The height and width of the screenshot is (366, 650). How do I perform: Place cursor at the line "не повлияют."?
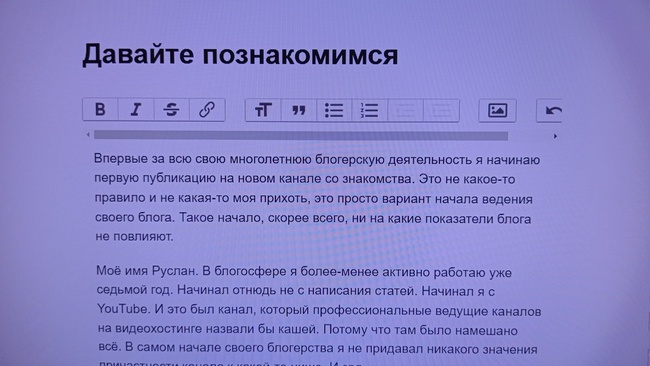(134, 237)
